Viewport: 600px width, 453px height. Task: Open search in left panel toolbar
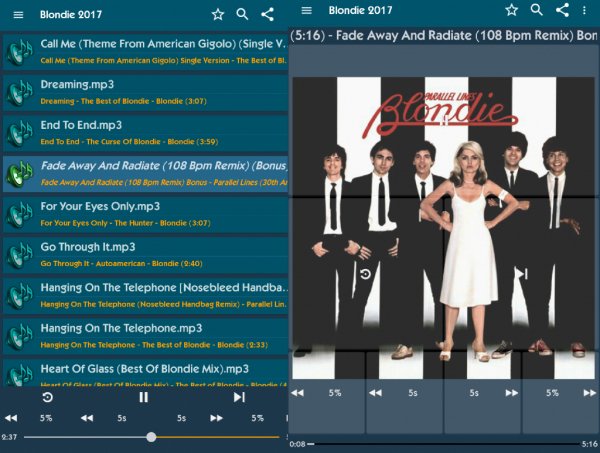tap(242, 15)
